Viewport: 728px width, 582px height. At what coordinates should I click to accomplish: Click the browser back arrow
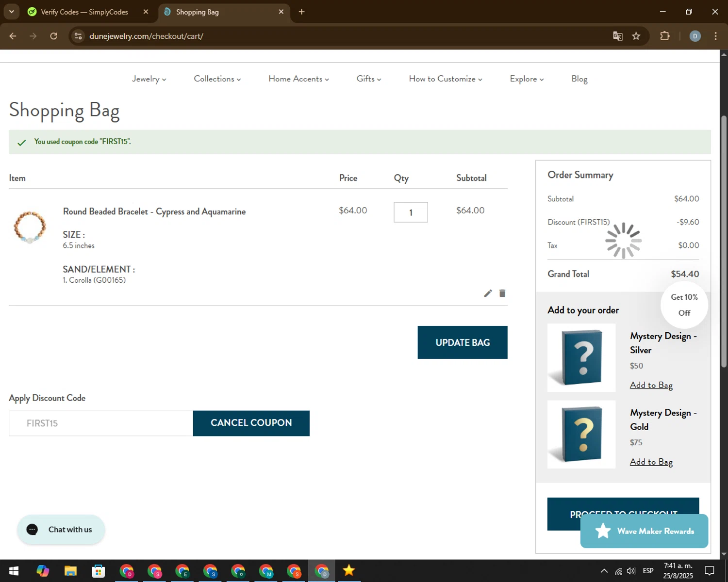click(x=13, y=36)
